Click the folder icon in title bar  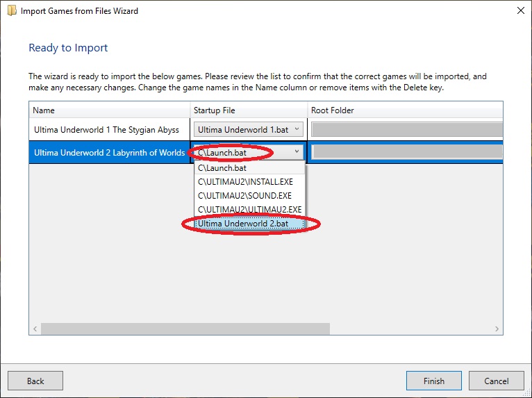click(12, 10)
